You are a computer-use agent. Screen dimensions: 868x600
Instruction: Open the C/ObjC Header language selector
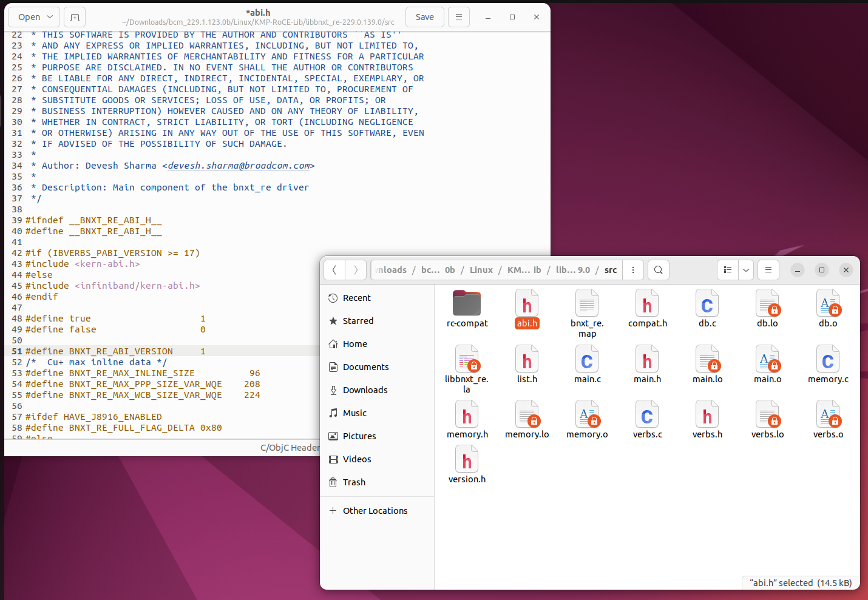pos(290,448)
